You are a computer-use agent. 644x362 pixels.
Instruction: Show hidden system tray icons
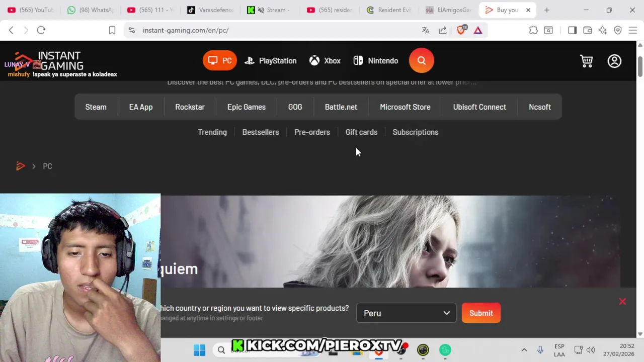coord(524,350)
